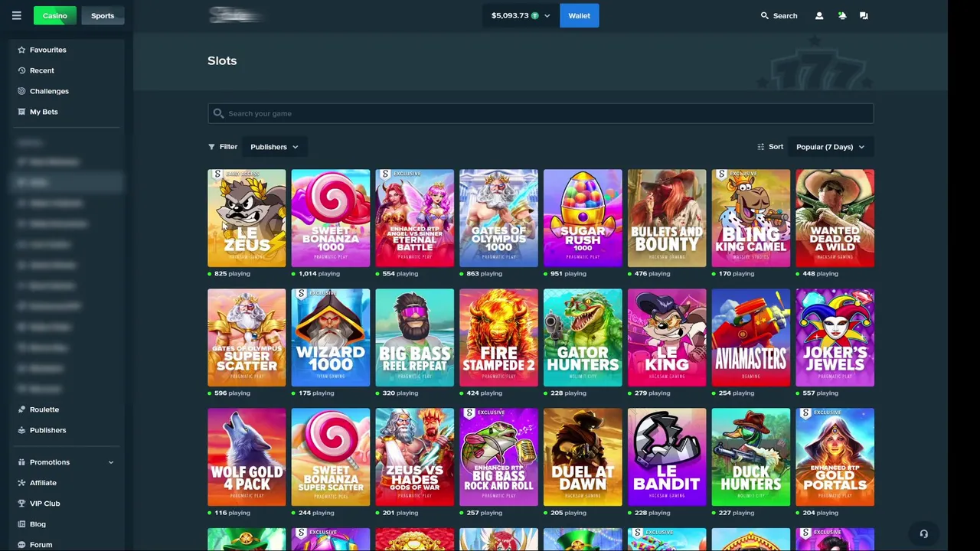Click the Forum sidebar icon
Screen dimensions: 980x551
tap(22, 545)
